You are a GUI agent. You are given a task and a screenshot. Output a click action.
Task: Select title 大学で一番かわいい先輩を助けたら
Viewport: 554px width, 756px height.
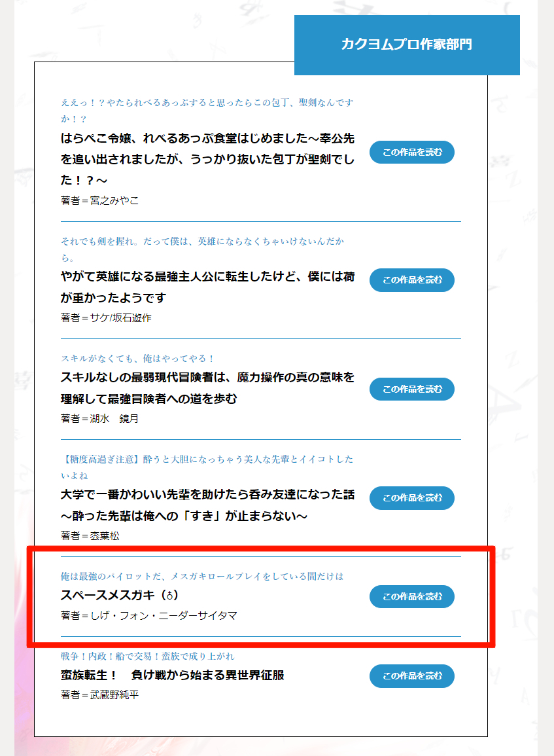click(x=207, y=505)
